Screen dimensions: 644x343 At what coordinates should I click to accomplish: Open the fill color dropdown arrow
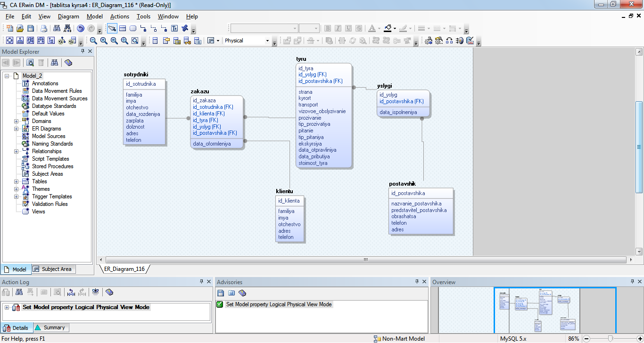394,28
